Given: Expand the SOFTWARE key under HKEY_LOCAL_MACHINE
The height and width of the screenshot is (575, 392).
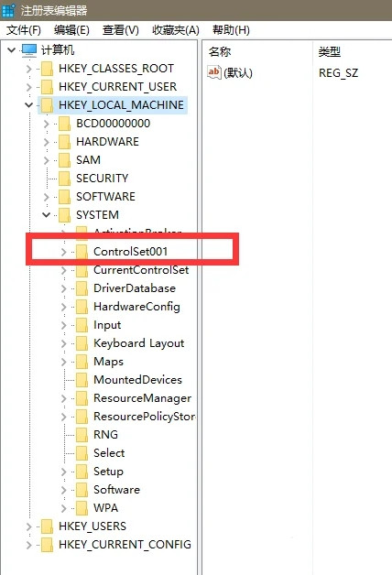Looking at the screenshot, I should [46, 197].
